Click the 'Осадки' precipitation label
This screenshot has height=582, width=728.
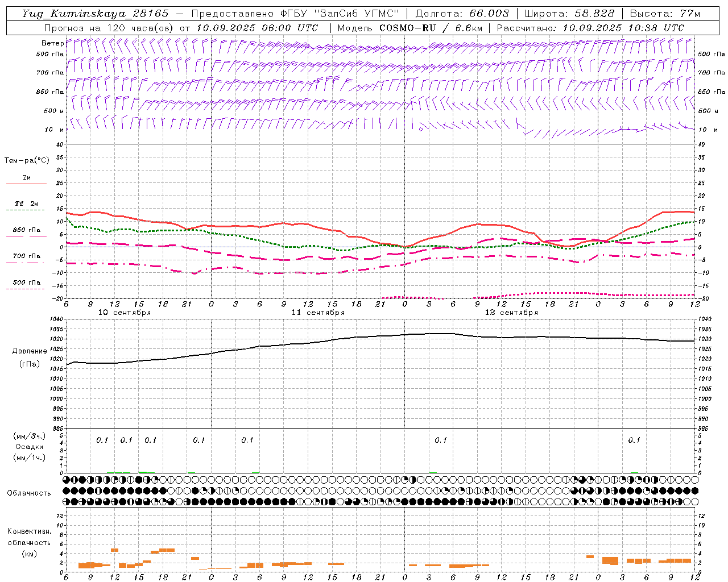pos(29,447)
